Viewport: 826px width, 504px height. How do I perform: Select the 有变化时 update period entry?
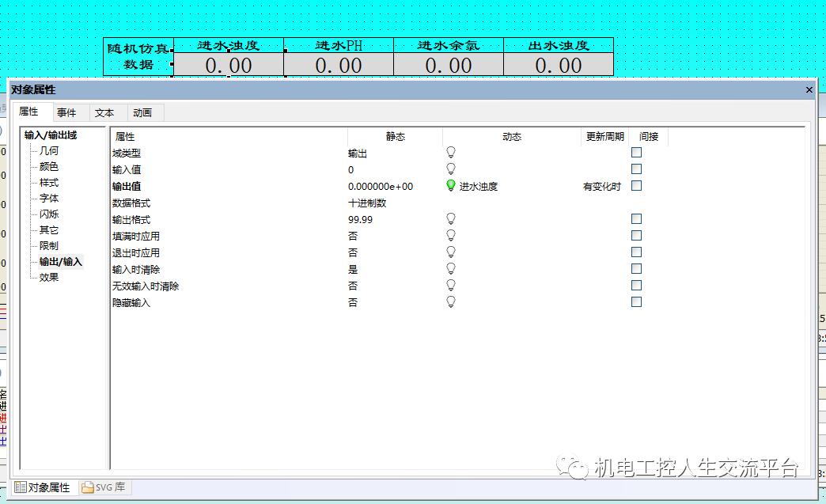point(602,186)
